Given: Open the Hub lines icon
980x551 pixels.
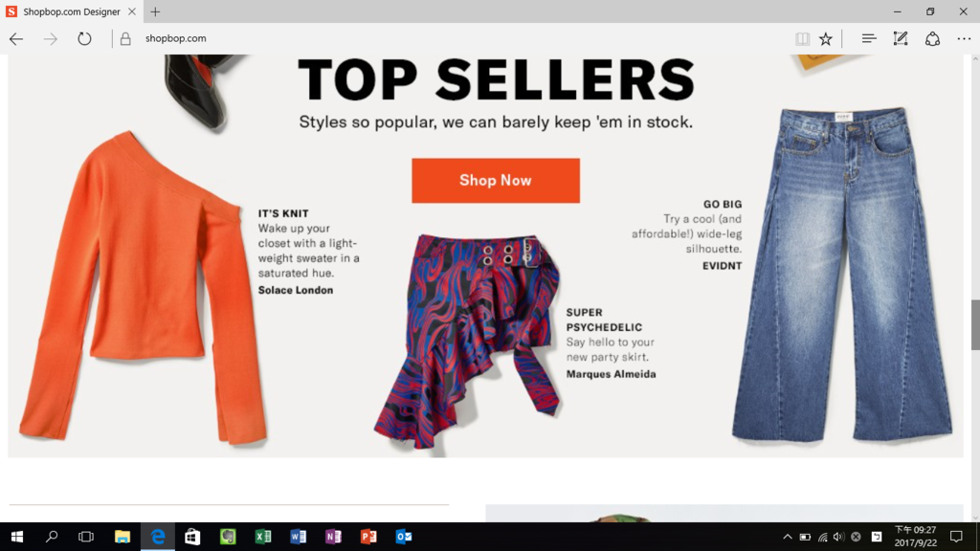Looking at the screenshot, I should 869,38.
